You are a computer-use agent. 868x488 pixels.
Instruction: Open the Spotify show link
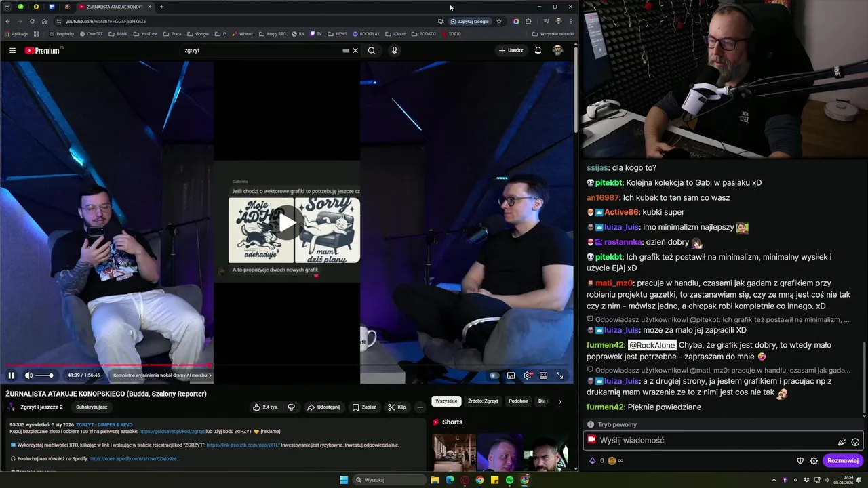point(134,459)
